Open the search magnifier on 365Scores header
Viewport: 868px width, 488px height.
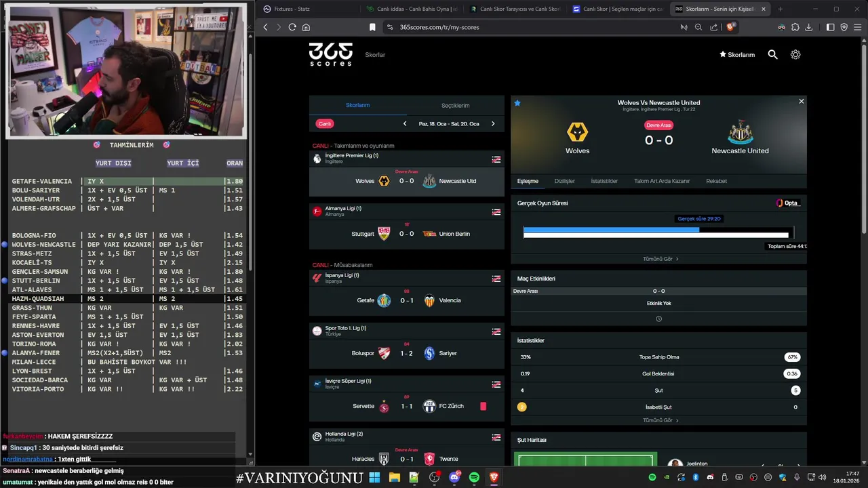772,54
